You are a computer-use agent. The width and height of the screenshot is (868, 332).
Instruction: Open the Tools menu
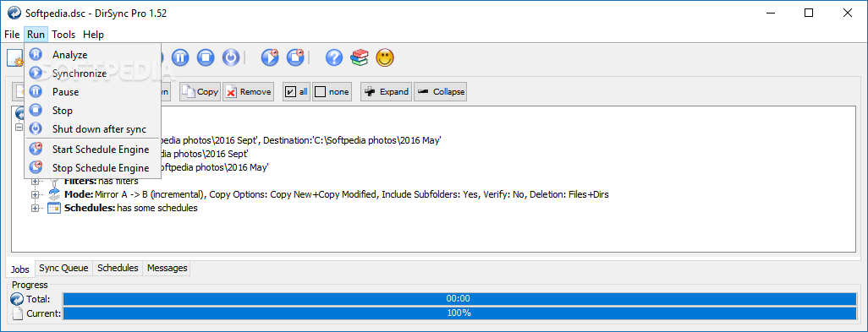(63, 35)
